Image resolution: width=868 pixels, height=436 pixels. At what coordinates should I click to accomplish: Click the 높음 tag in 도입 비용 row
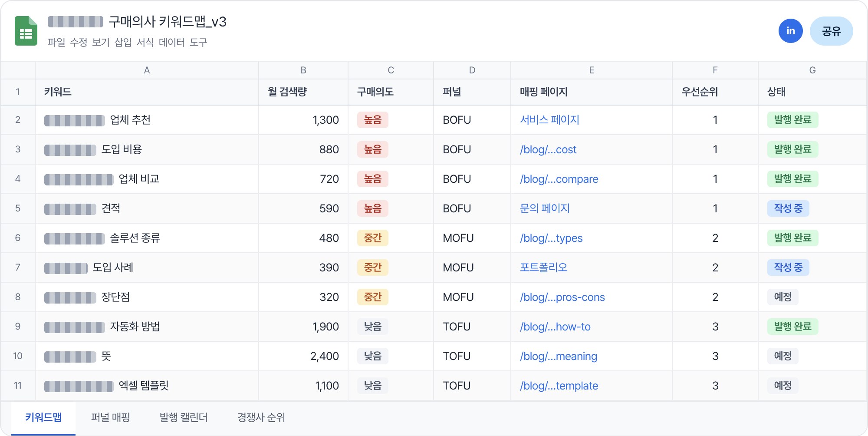click(373, 149)
